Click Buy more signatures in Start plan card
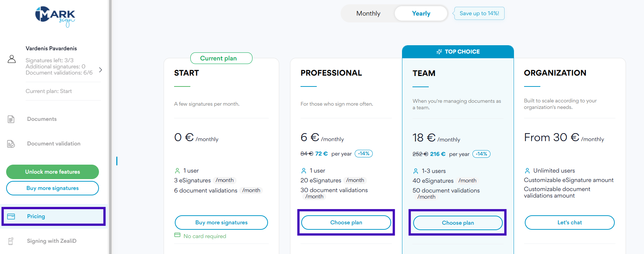Image resolution: width=644 pixels, height=254 pixels. pyautogui.click(x=221, y=223)
